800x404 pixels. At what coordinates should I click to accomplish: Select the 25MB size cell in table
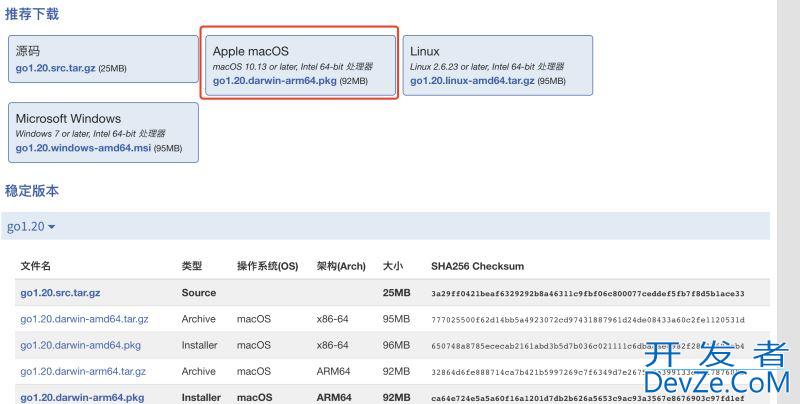coord(396,293)
